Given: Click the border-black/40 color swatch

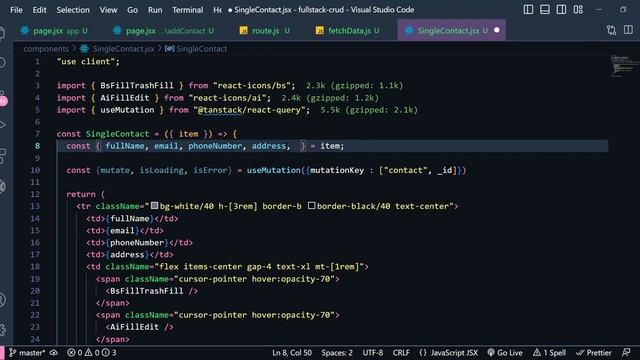Looking at the screenshot, I should click(x=311, y=206).
